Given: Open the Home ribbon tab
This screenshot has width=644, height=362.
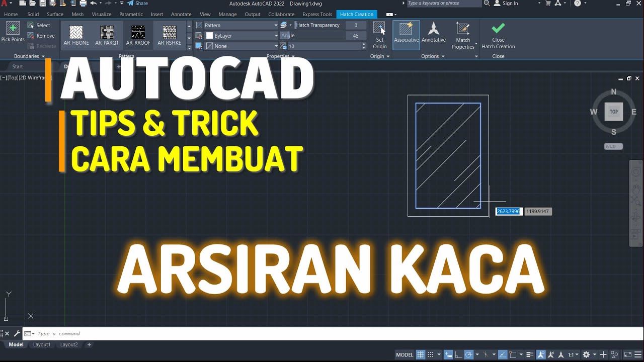Looking at the screenshot, I should [11, 14].
